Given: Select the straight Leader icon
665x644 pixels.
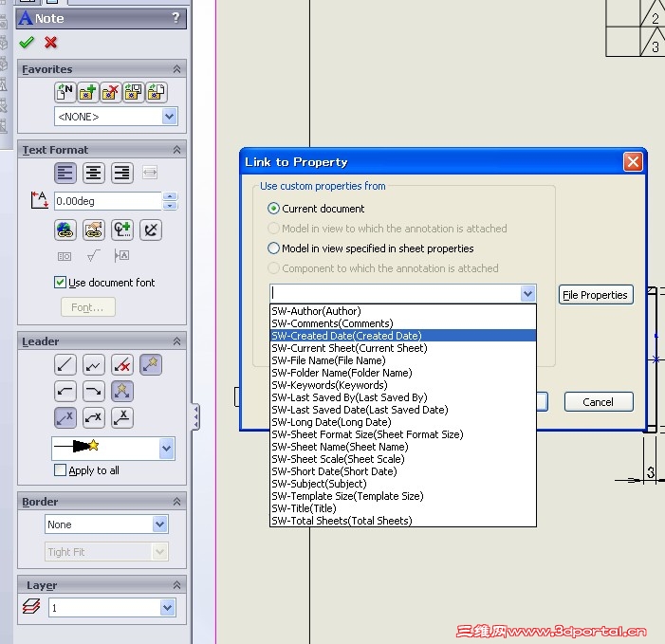Looking at the screenshot, I should coord(65,364).
